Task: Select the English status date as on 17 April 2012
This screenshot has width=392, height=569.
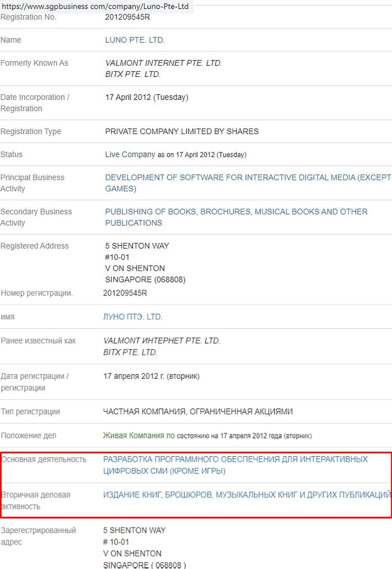Action: click(x=202, y=155)
